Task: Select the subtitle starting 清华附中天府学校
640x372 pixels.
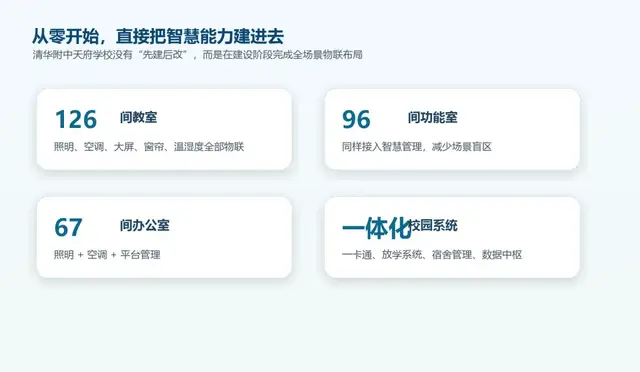Action: [x=198, y=55]
